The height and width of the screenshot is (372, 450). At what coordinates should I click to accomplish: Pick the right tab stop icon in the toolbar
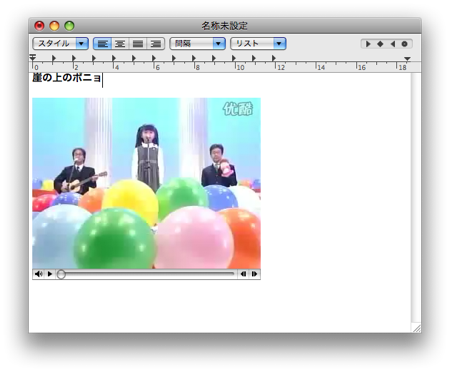(393, 44)
